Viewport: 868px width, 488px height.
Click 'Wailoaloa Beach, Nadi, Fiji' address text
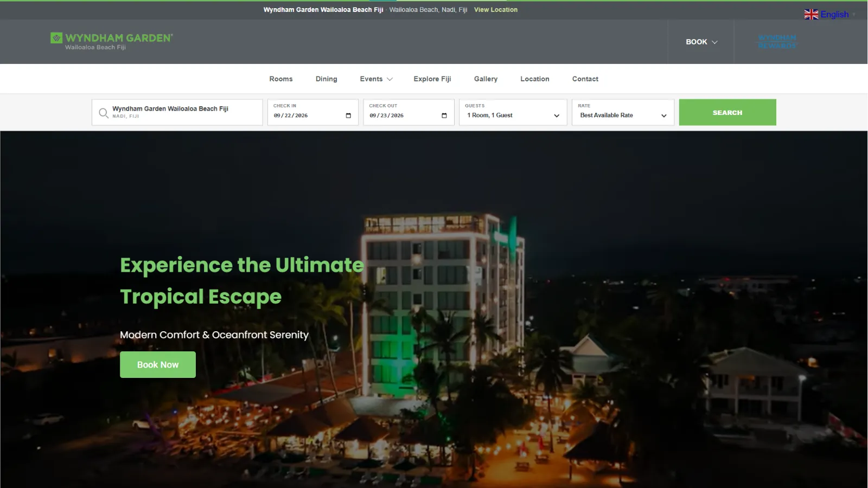tap(428, 10)
